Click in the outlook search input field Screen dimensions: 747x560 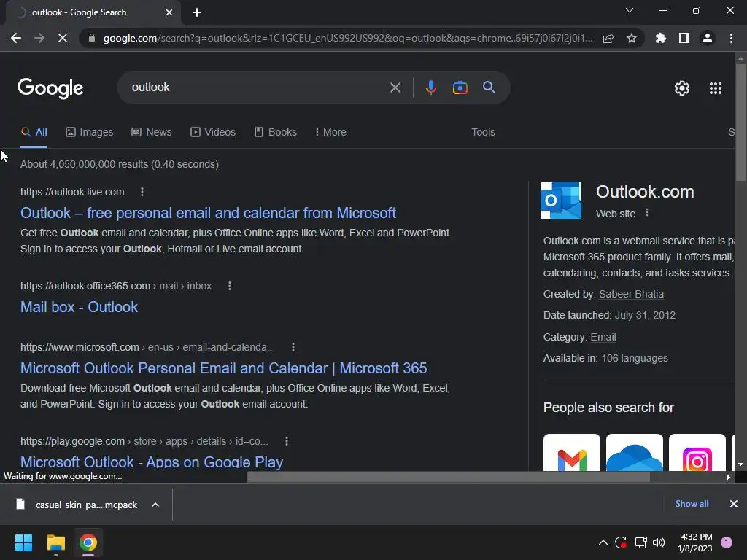tap(258, 87)
